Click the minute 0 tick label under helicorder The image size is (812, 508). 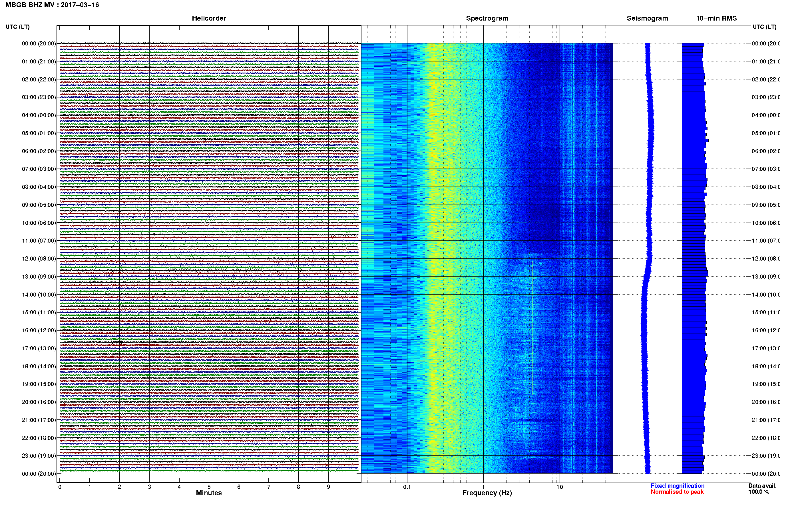60,487
